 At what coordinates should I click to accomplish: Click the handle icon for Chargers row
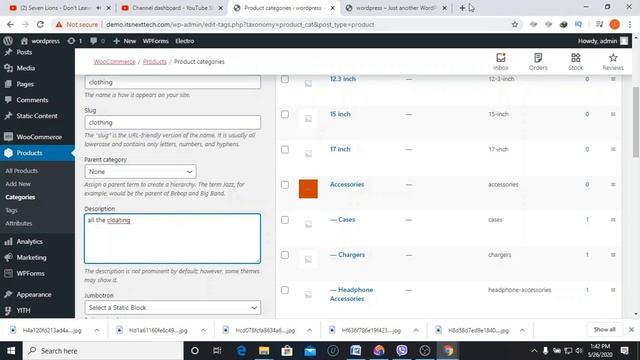tap(613, 255)
